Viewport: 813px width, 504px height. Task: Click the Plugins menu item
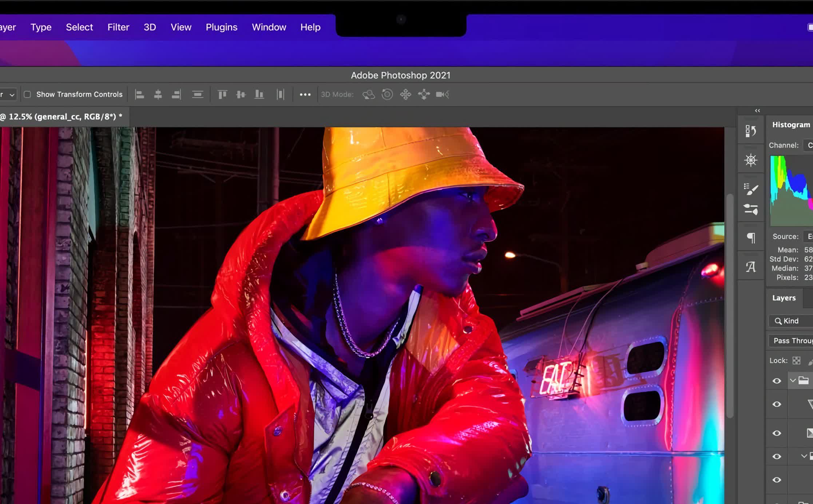coord(221,27)
